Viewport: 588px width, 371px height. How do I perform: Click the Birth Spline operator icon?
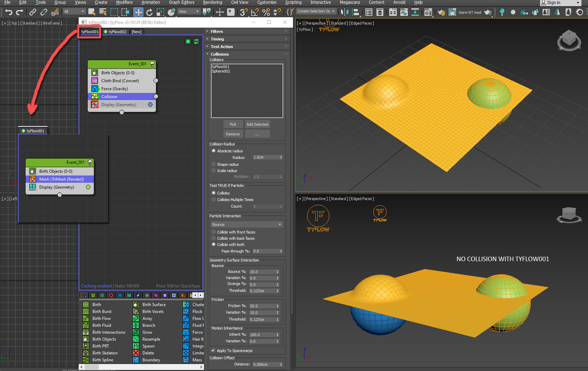[86, 360]
